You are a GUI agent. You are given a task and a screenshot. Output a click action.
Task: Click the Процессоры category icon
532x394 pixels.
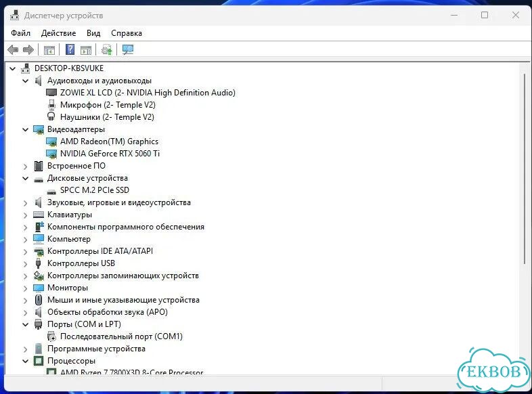click(x=39, y=361)
